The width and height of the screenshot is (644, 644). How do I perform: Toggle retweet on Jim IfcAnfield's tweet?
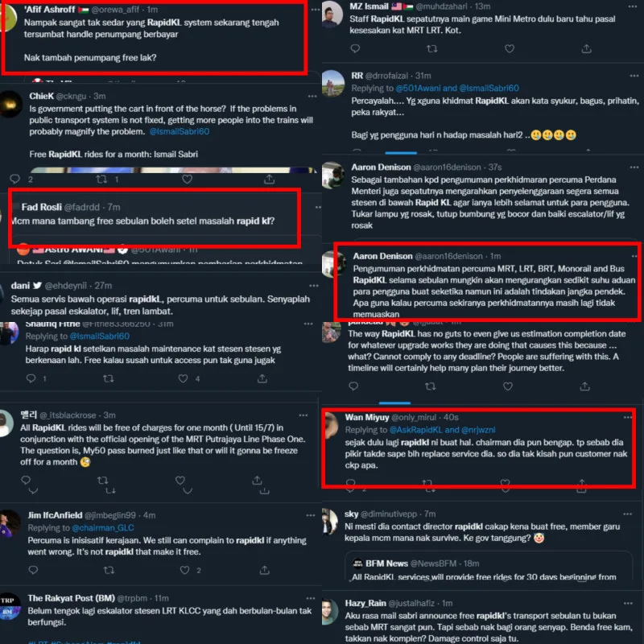coord(109,570)
